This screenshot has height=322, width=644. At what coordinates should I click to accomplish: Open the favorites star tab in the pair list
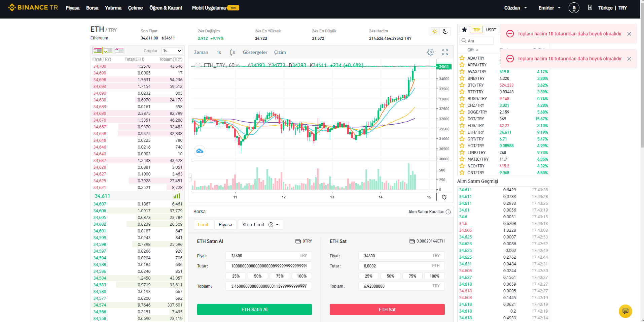click(464, 30)
